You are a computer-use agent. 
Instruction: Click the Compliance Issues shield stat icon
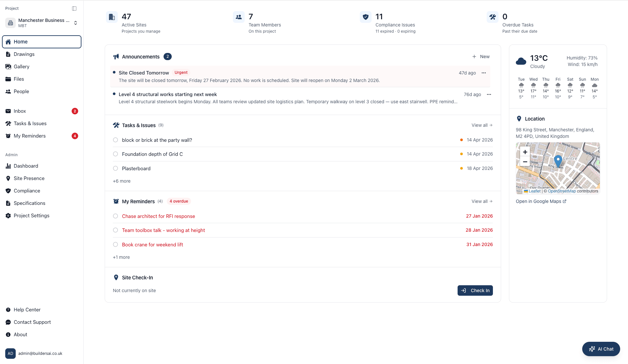click(x=366, y=17)
